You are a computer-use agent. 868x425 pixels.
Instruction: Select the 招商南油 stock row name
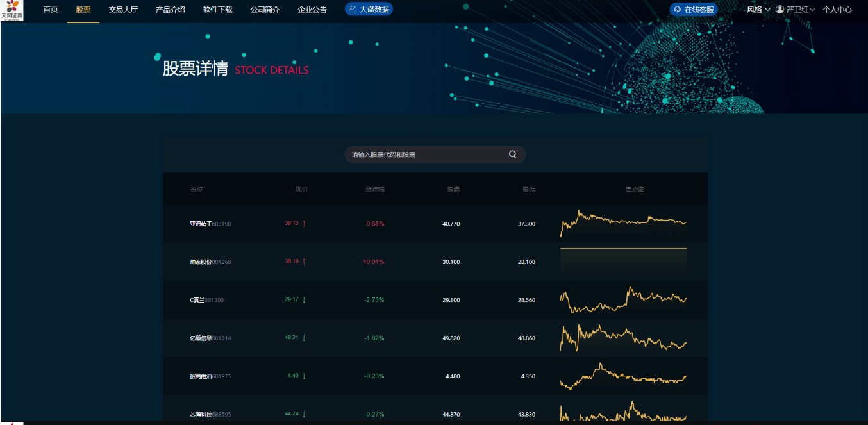coord(201,376)
